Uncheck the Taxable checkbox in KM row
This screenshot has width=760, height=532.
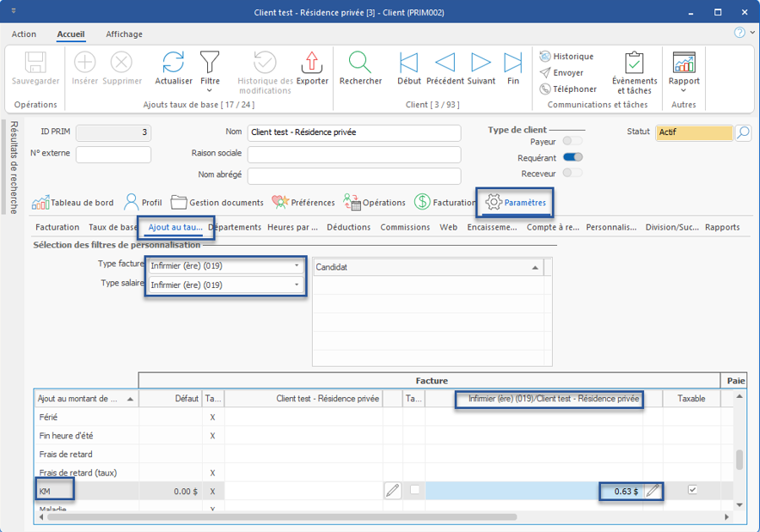pyautogui.click(x=692, y=490)
